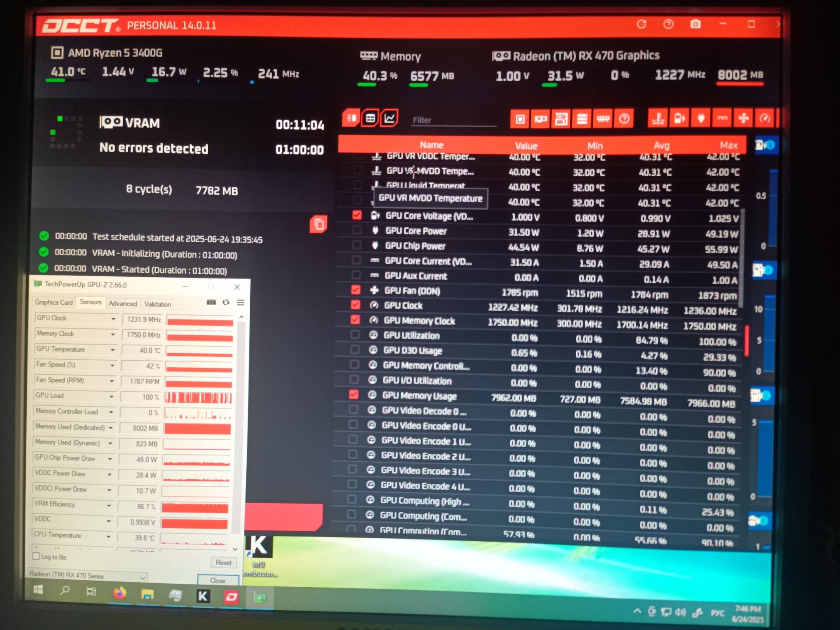Open the Windows Start menu

[38, 589]
